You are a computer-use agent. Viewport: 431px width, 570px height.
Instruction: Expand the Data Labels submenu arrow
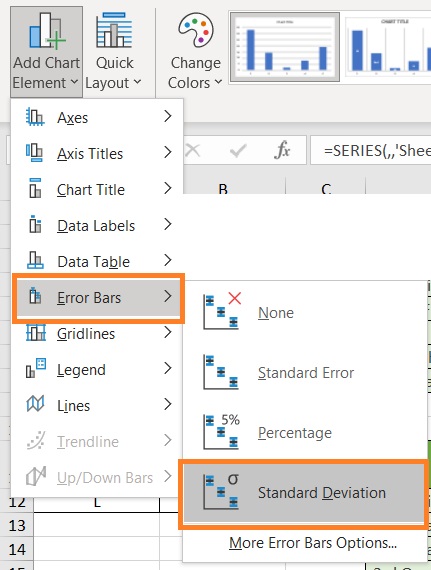click(168, 224)
